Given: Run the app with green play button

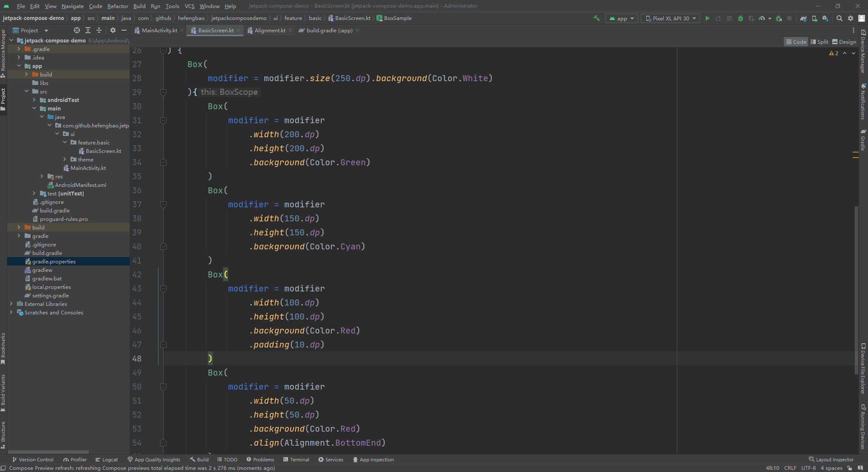Looking at the screenshot, I should [x=707, y=18].
